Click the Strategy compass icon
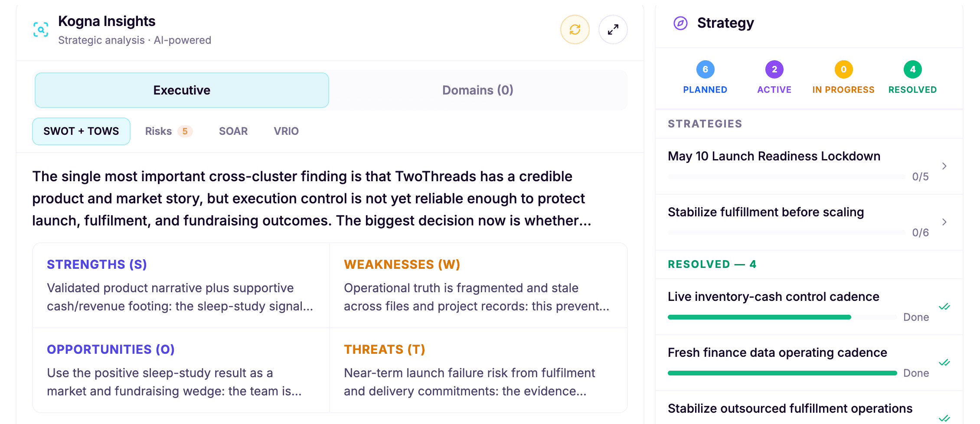This screenshot has height=424, width=980. tap(680, 23)
